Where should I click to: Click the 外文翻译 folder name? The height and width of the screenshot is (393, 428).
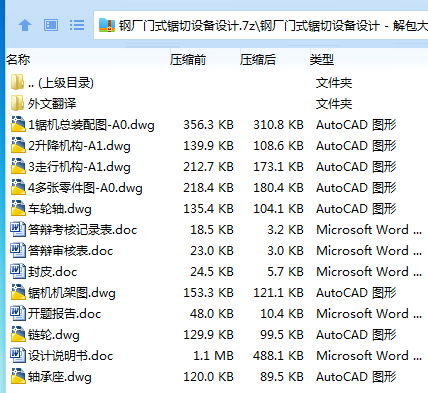[x=52, y=104]
